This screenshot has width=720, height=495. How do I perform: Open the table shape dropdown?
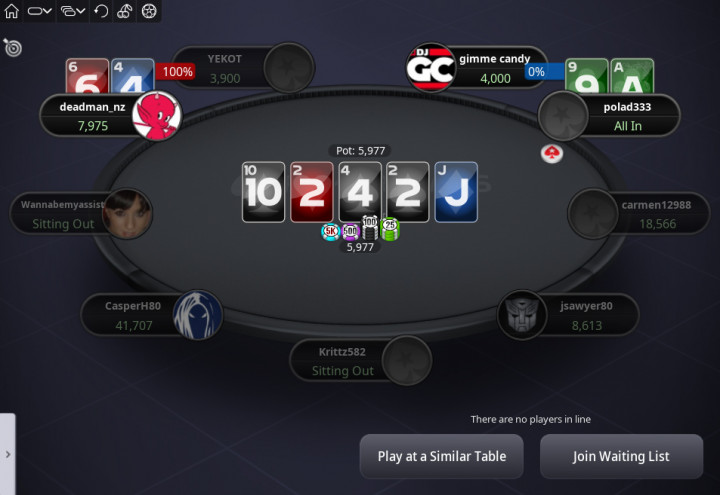click(39, 11)
